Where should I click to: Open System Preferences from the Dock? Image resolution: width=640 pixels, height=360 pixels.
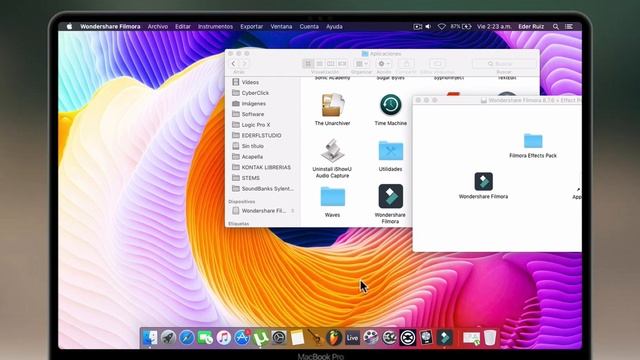click(x=279, y=338)
